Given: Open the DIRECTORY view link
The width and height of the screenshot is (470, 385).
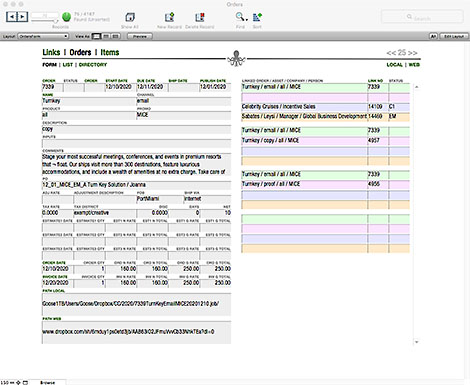Looking at the screenshot, I should coord(93,65).
